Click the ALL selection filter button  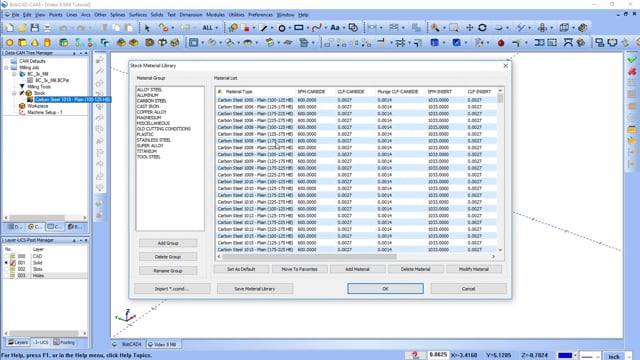207,28
